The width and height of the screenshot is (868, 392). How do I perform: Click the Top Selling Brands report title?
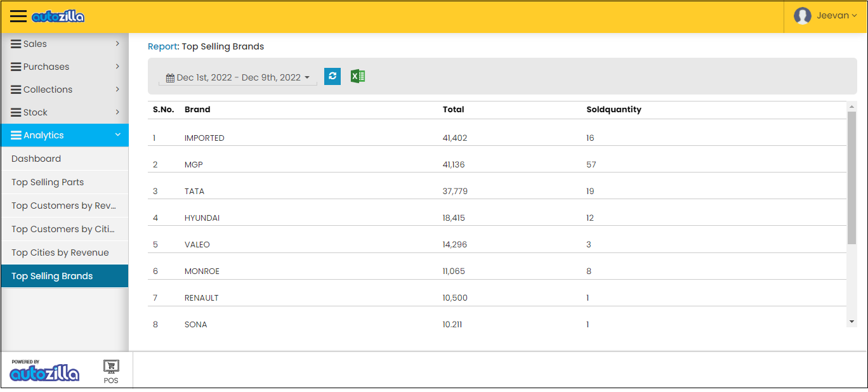[223, 46]
